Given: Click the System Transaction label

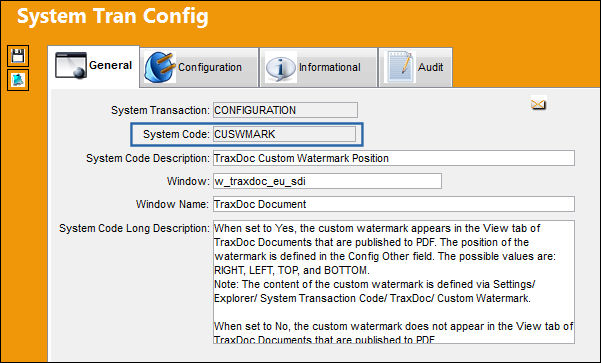Looking at the screenshot, I should (160, 110).
